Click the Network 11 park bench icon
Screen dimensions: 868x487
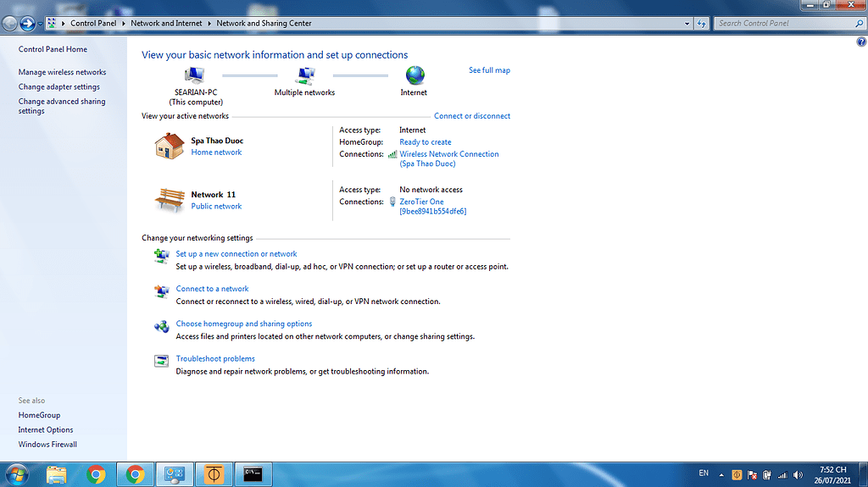point(170,200)
